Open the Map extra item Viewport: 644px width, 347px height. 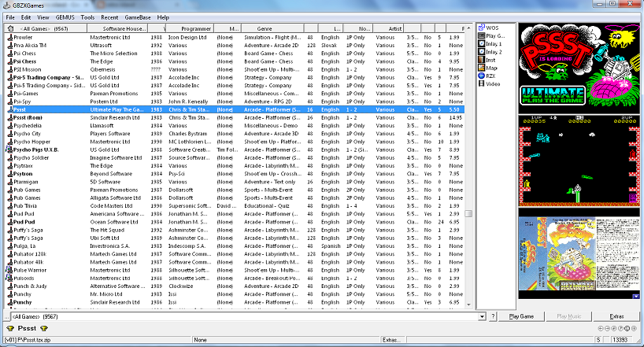(x=481, y=68)
